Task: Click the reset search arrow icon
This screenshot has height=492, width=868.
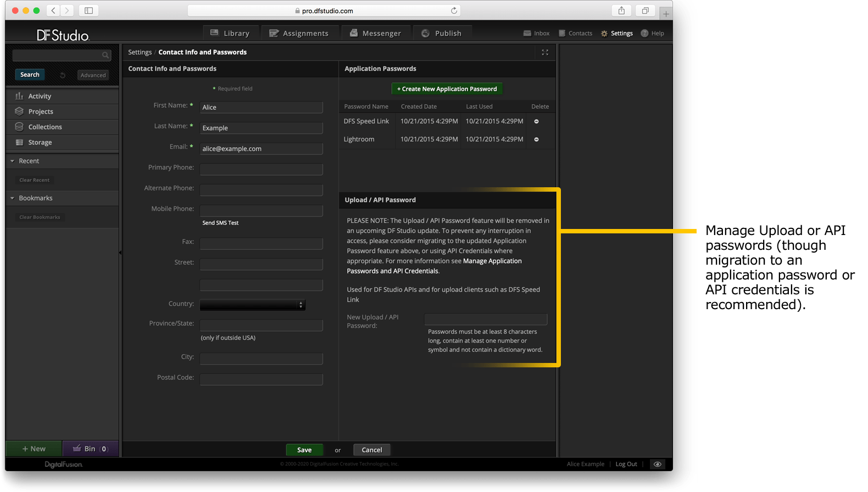Action: pos(63,75)
